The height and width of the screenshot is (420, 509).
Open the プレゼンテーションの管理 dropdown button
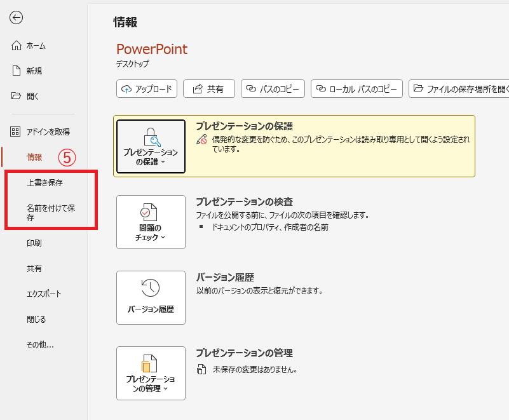[151, 373]
